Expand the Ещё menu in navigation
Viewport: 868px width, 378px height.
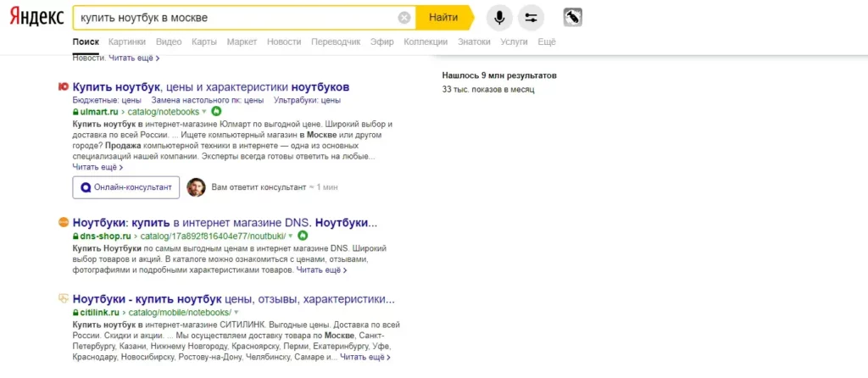point(547,42)
